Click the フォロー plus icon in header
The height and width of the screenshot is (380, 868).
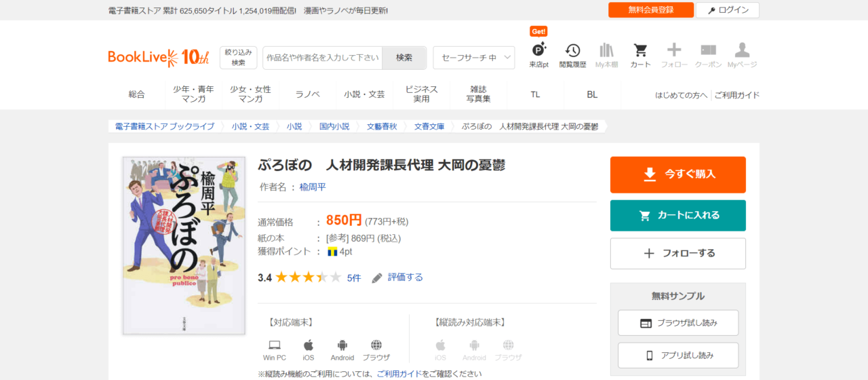point(674,54)
